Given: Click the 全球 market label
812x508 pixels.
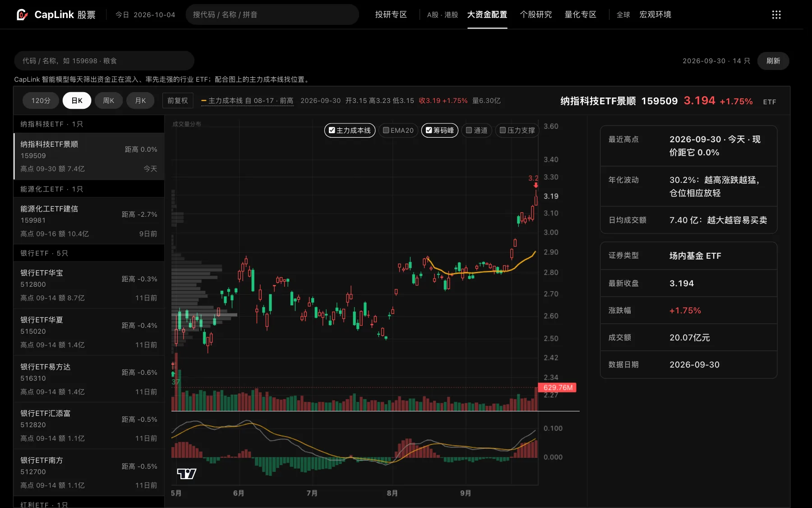Looking at the screenshot, I should tap(623, 14).
